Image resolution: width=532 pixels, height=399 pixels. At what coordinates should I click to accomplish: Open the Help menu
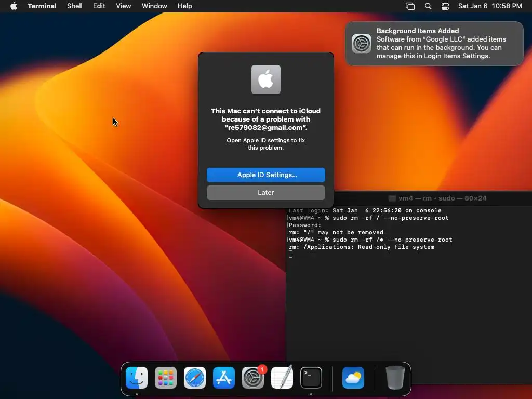click(184, 6)
